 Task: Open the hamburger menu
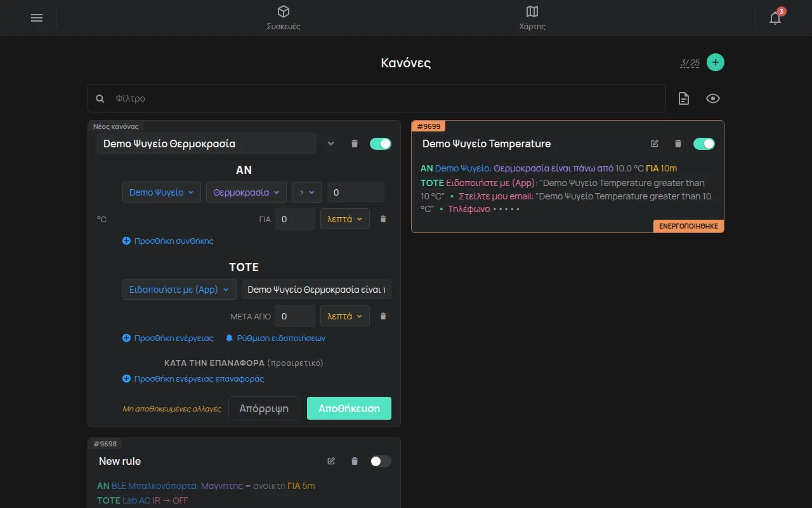[x=37, y=18]
